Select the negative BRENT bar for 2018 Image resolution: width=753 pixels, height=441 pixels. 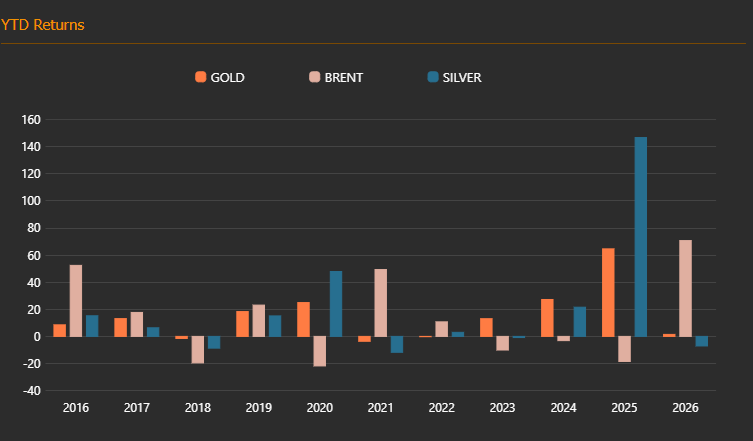pyautogui.click(x=198, y=350)
